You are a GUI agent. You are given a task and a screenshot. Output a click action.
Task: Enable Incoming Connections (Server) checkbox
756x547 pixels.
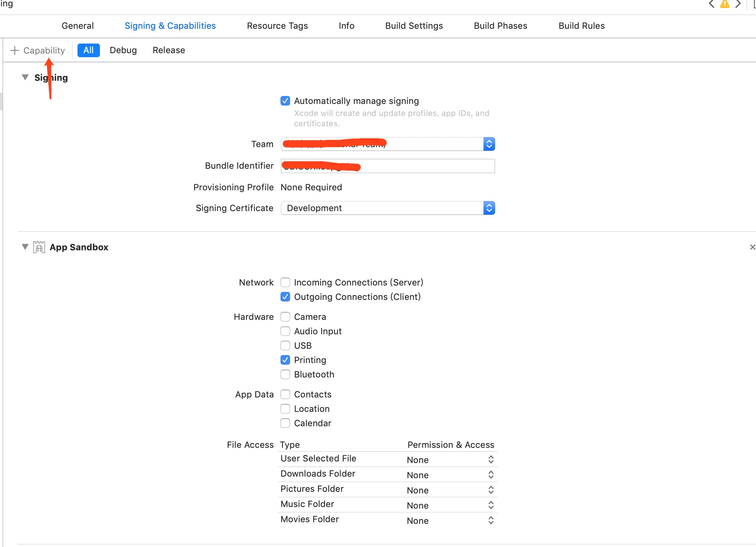pyautogui.click(x=285, y=282)
